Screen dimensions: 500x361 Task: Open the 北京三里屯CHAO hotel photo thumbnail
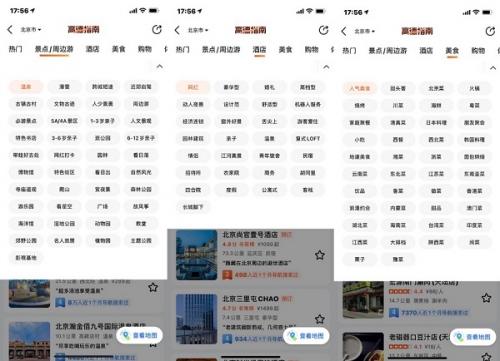tap(196, 319)
